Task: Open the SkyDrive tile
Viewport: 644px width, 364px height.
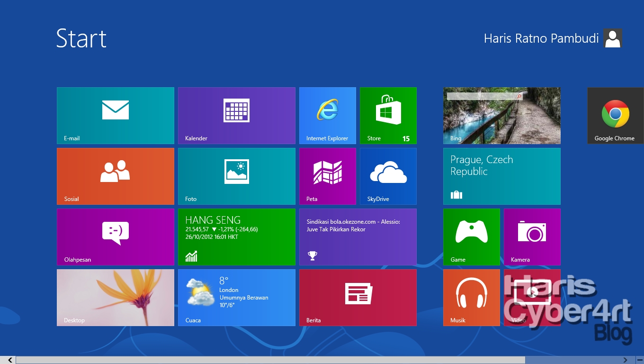Action: pos(388,176)
